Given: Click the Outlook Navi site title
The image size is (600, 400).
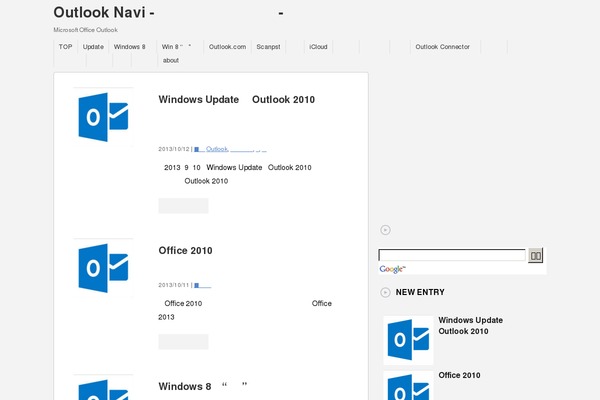Looking at the screenshot, I should coord(168,12).
